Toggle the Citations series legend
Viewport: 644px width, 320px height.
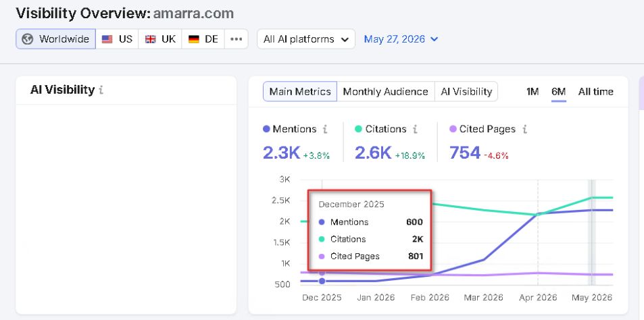[380, 129]
